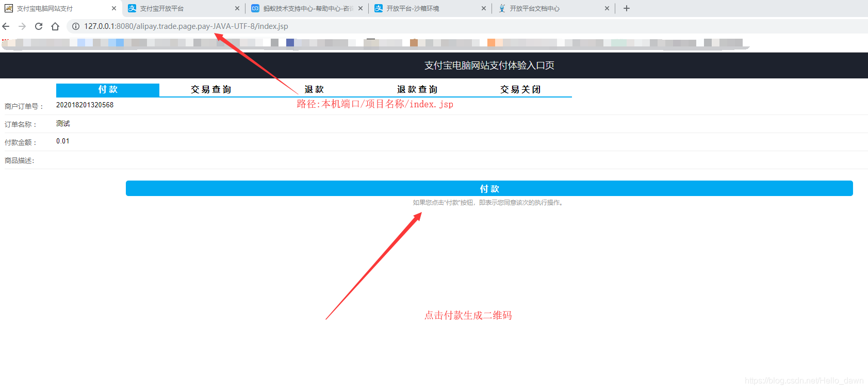The width and height of the screenshot is (868, 390).
Task: Select the 付款 page tab
Action: 108,90
